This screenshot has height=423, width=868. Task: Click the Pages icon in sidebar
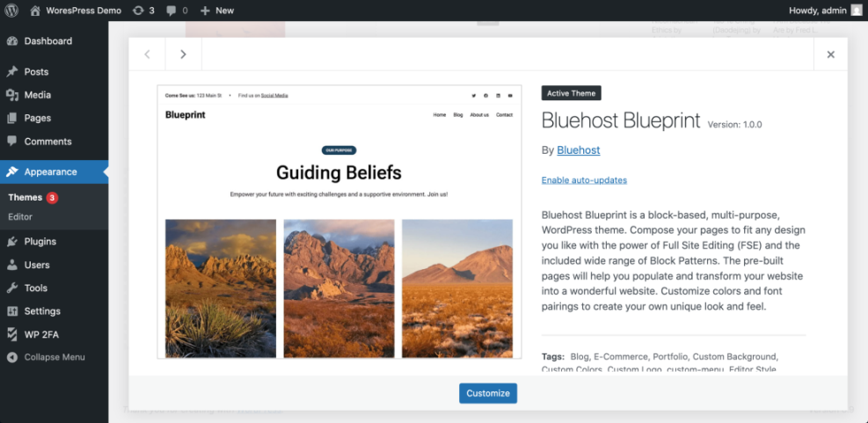click(x=12, y=118)
